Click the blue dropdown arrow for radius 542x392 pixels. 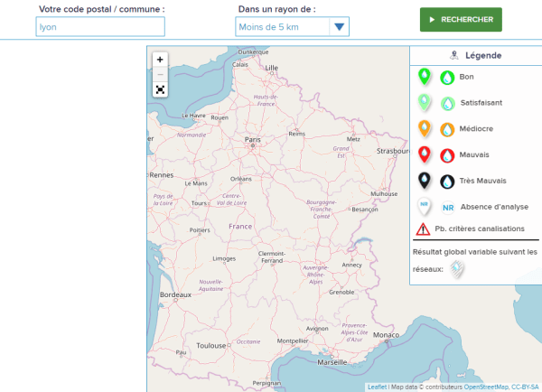[x=339, y=27]
